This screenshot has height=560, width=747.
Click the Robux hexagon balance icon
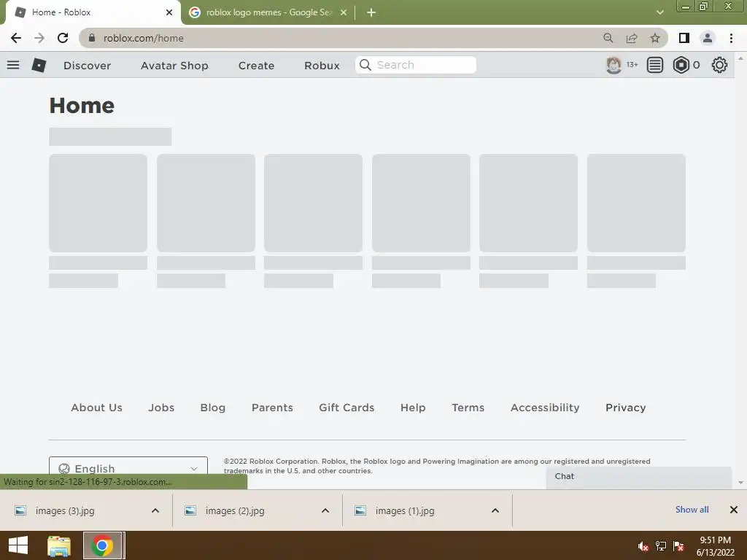point(681,65)
